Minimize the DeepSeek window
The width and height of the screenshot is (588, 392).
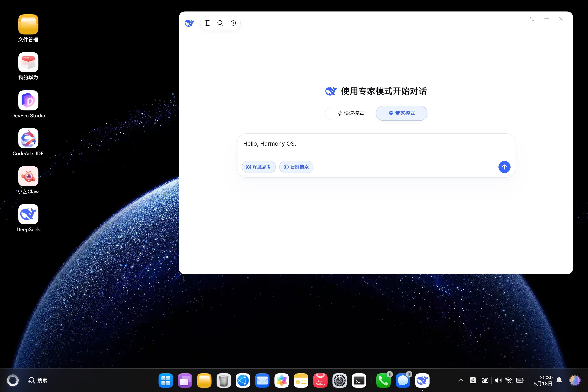point(547,19)
